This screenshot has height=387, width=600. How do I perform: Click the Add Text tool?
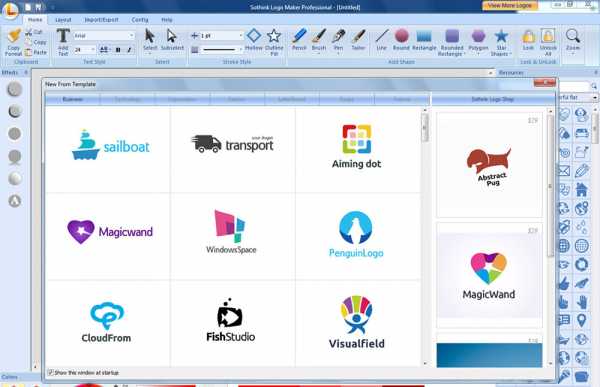pos(63,42)
